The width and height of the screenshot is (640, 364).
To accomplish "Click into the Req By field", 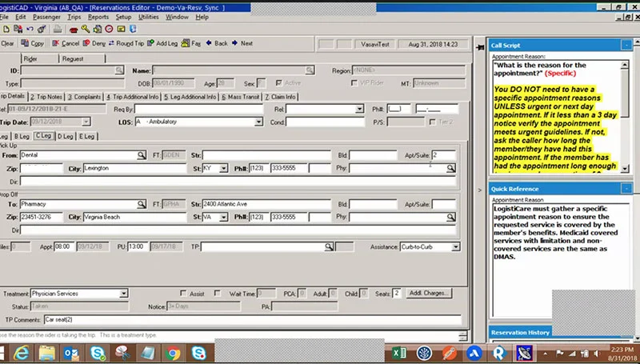I will [198, 109].
